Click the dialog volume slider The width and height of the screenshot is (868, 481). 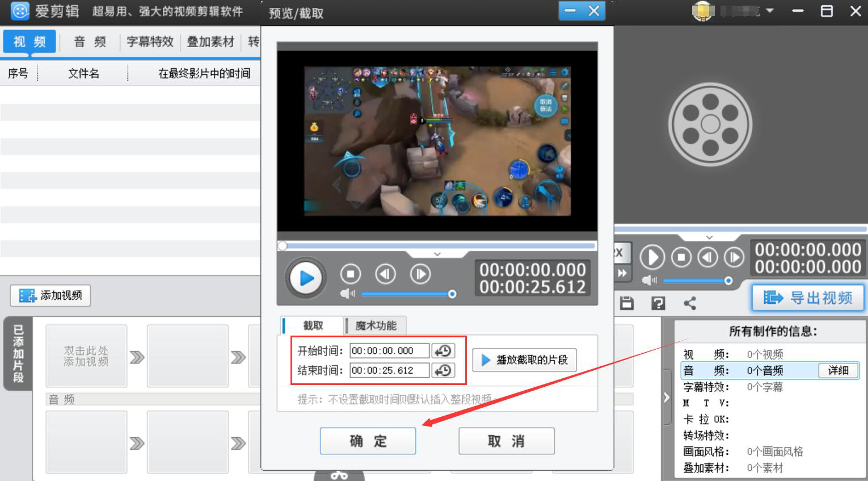click(x=408, y=294)
